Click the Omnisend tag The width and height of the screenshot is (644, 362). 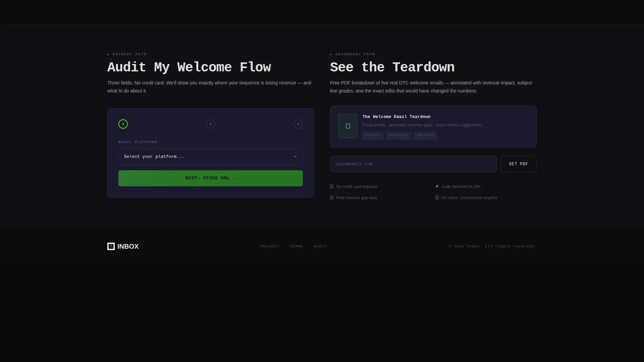(425, 135)
